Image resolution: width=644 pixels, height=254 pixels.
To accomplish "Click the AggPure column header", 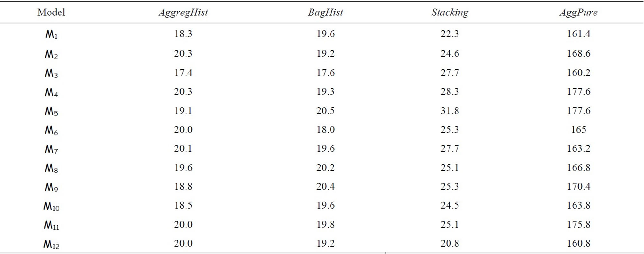I will [x=578, y=13].
